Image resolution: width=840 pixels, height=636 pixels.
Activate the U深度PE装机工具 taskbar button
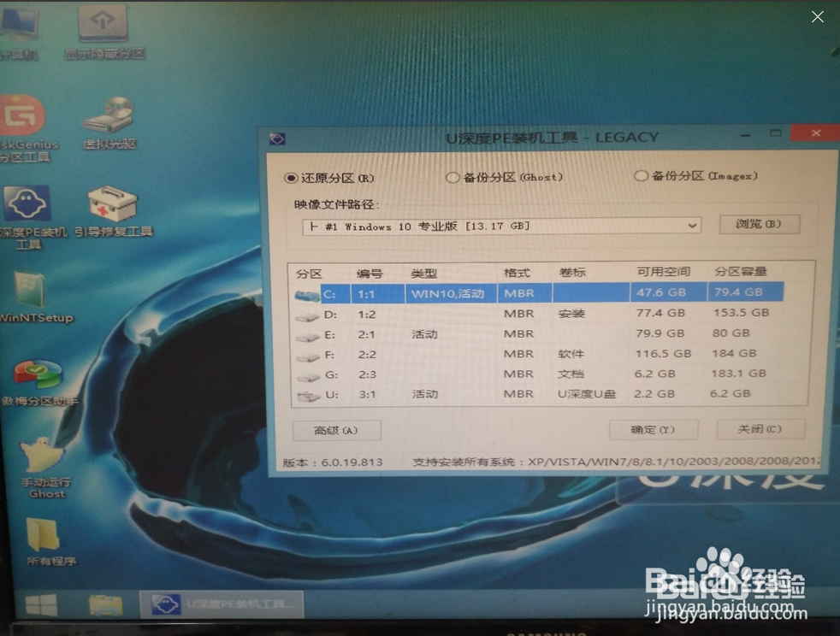222,604
